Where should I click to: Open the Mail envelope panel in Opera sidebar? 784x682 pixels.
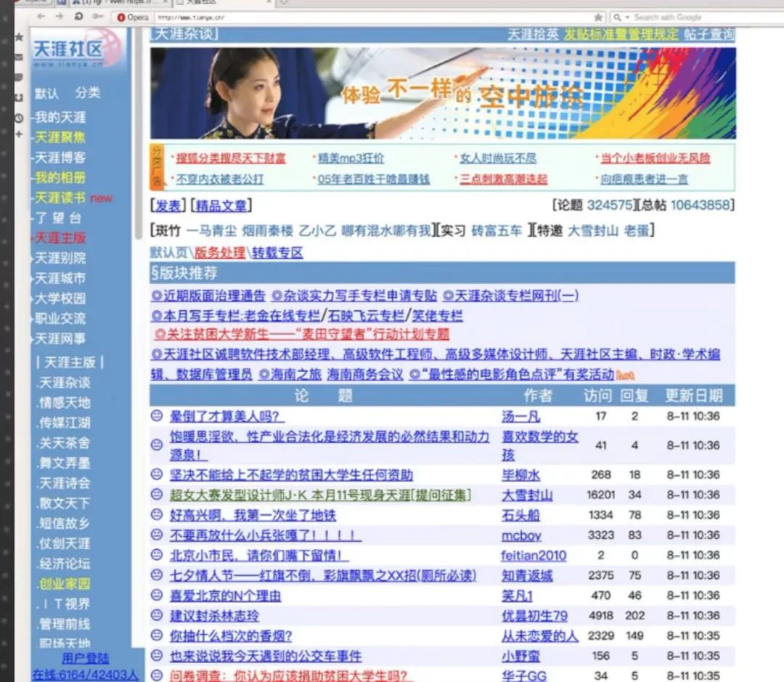[x=19, y=57]
